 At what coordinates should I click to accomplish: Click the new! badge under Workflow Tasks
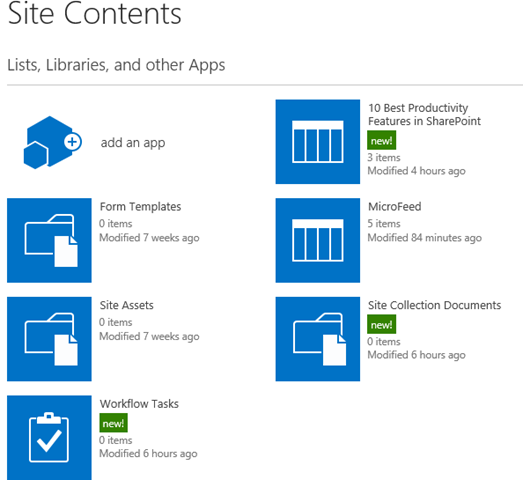(113, 423)
